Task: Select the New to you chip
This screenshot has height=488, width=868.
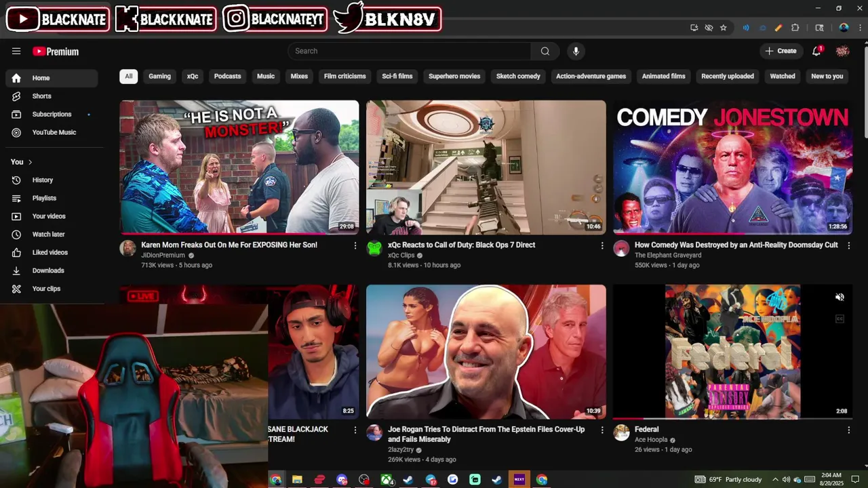Action: pyautogui.click(x=827, y=76)
